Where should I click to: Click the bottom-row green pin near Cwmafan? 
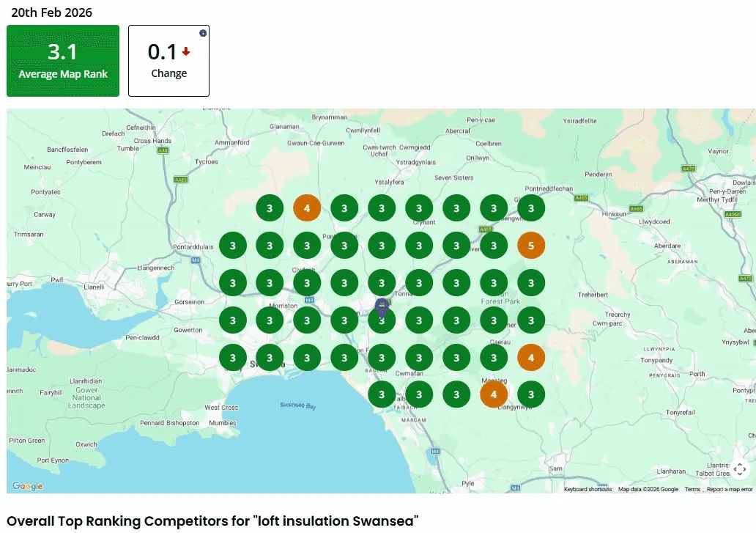coord(419,394)
